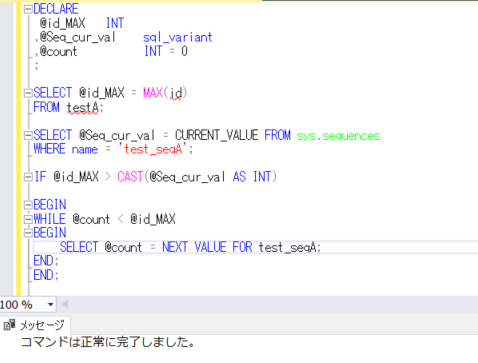Click the CAST function keyword
This screenshot has height=363, width=478.
coord(130,177)
